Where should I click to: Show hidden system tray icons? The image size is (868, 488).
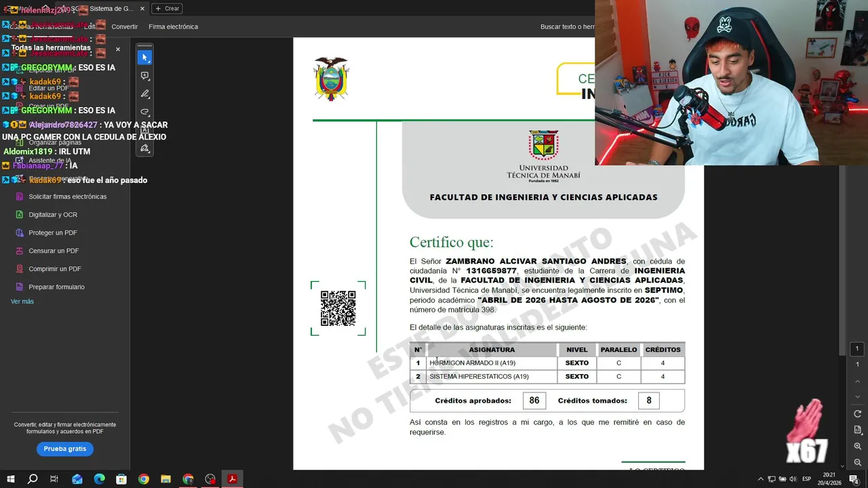pyautogui.click(x=760, y=479)
